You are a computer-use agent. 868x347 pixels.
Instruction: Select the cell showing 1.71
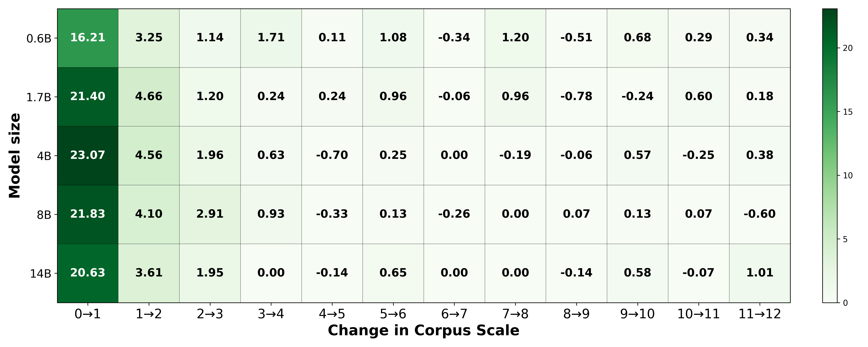click(271, 37)
